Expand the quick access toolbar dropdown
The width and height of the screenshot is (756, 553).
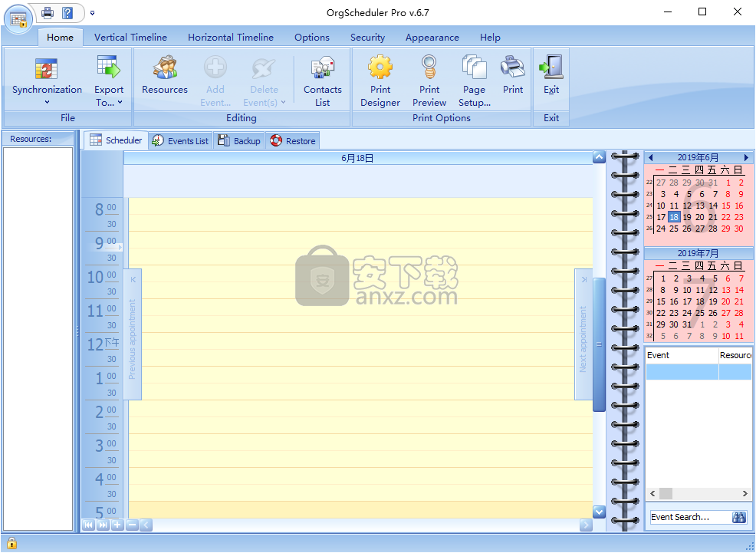[x=92, y=13]
